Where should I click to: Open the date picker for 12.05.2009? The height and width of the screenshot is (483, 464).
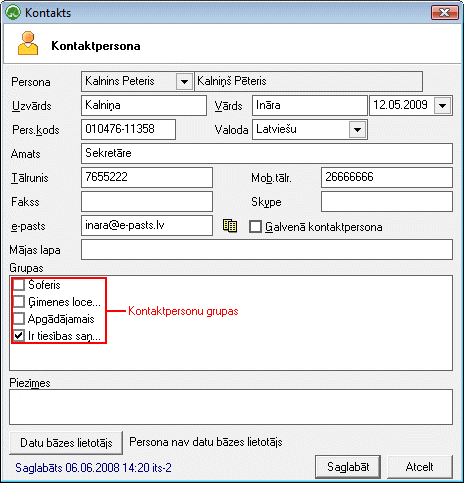tap(443, 106)
